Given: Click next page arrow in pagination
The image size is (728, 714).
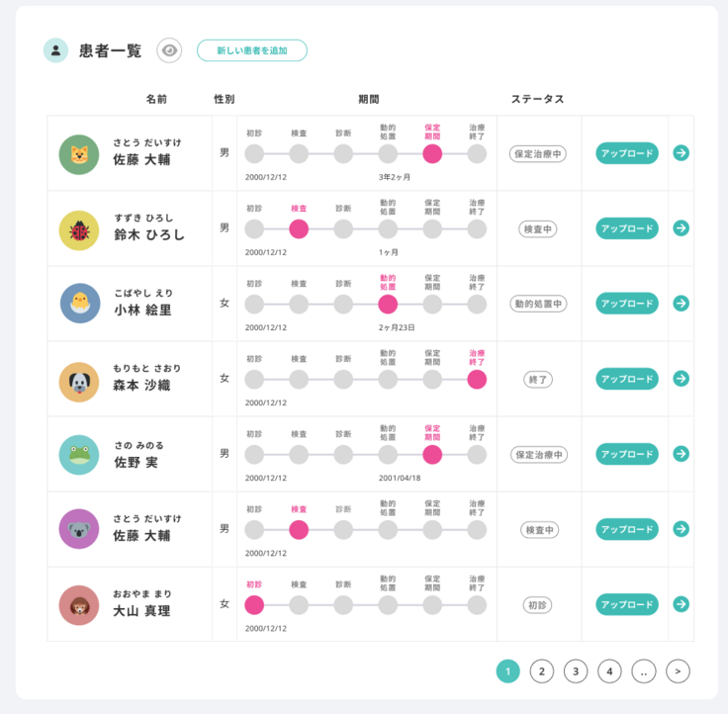Looking at the screenshot, I should click(678, 671).
